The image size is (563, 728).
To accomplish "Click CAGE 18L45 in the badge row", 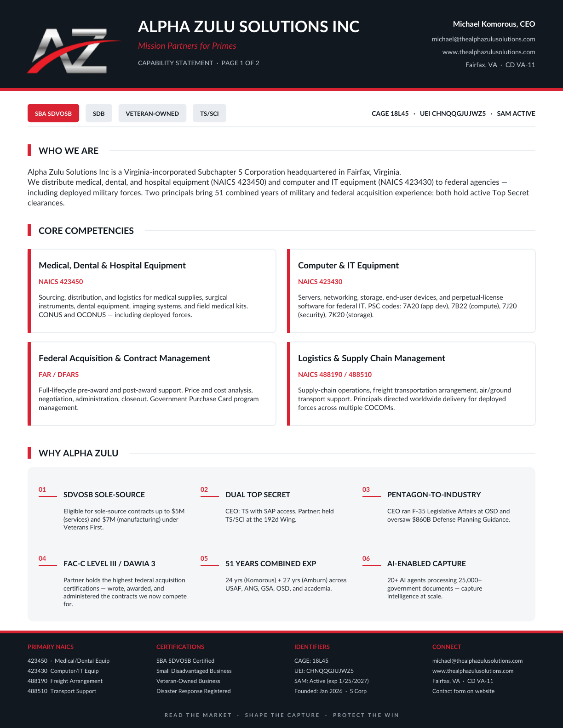I will point(390,114).
